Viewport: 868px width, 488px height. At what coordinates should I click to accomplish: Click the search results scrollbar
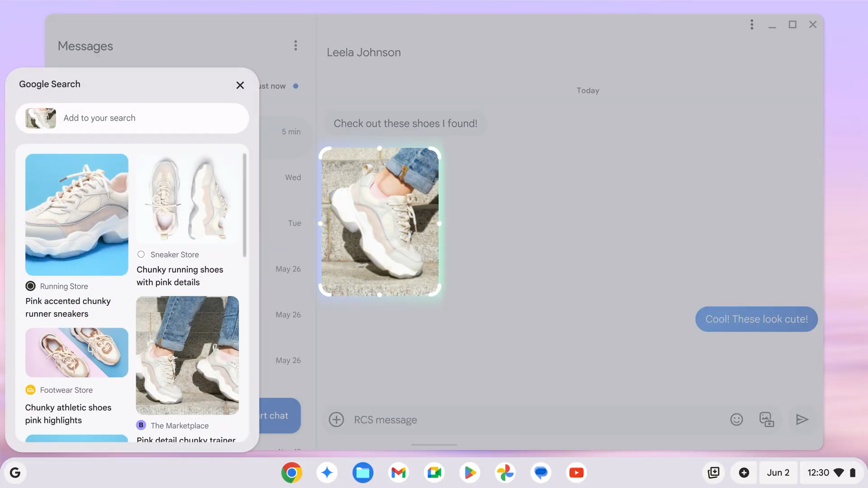[x=245, y=206]
